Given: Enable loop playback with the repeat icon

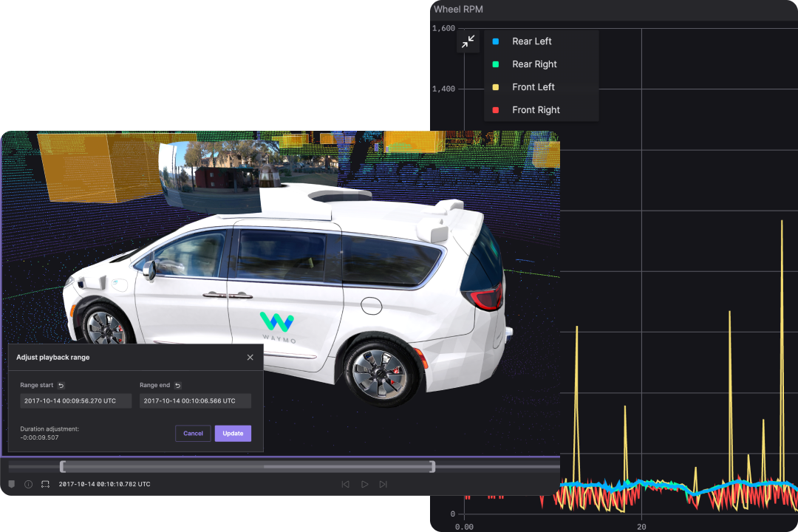Looking at the screenshot, I should click(x=46, y=484).
